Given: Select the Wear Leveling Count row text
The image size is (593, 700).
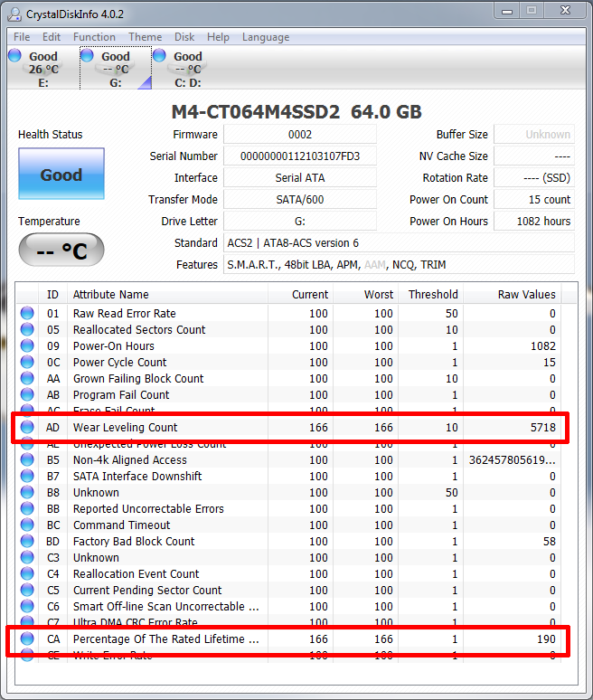Looking at the screenshot, I should click(x=125, y=427).
